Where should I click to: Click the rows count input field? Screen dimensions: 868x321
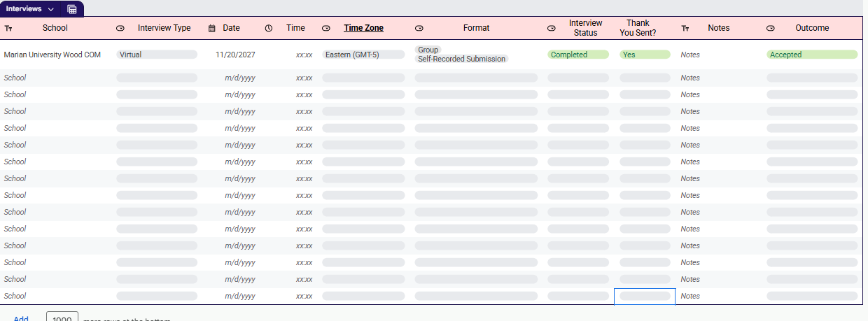pos(62,318)
